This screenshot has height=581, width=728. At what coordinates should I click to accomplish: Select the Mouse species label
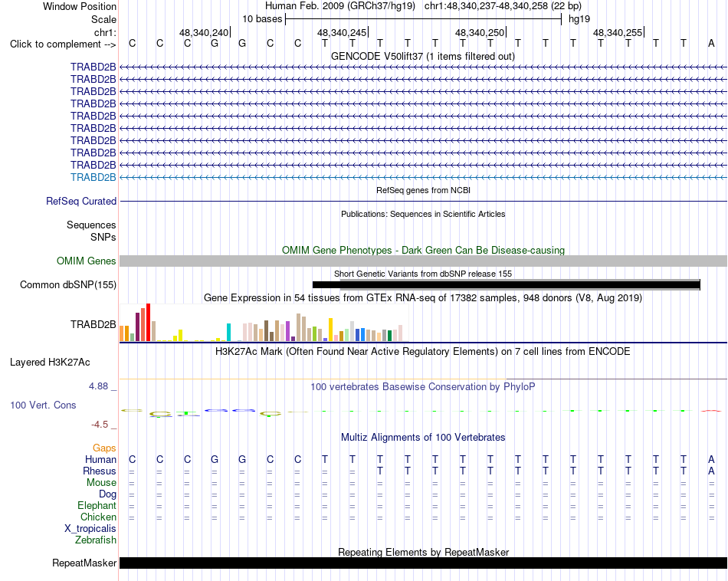pyautogui.click(x=101, y=483)
